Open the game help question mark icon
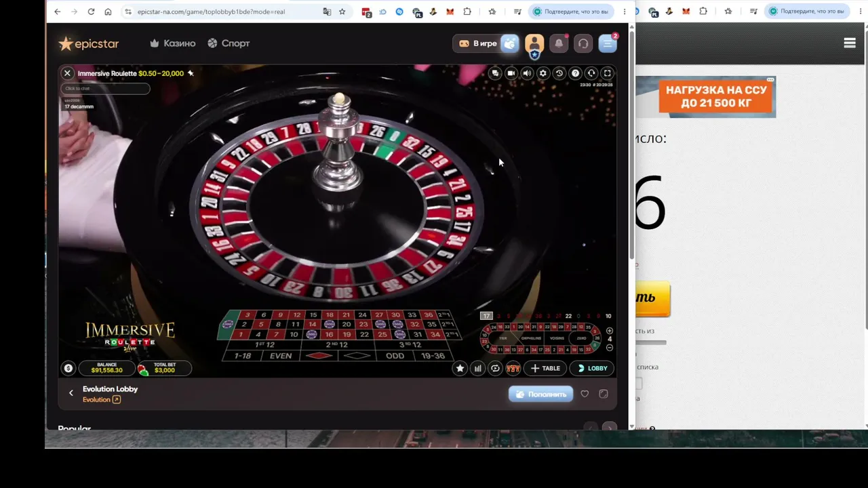The image size is (868, 488). click(576, 73)
